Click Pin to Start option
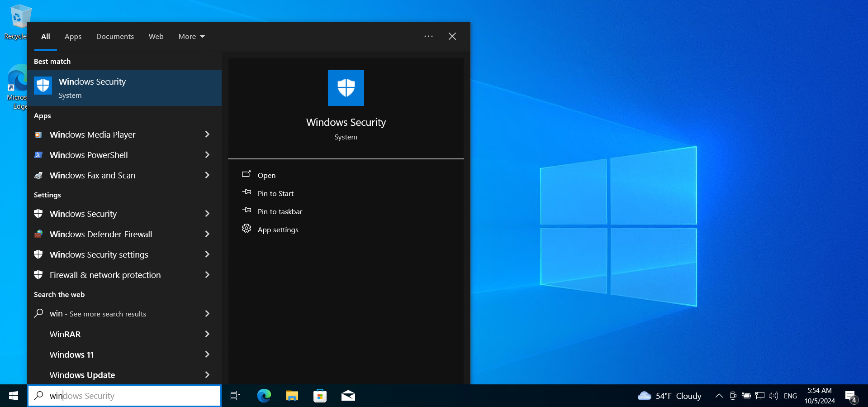The image size is (868, 407). tap(275, 193)
